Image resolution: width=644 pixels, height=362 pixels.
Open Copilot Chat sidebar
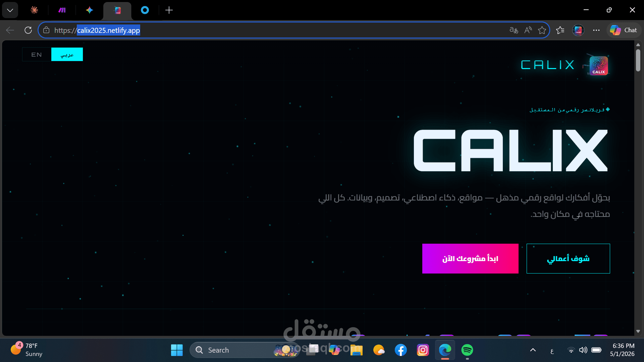[624, 30]
